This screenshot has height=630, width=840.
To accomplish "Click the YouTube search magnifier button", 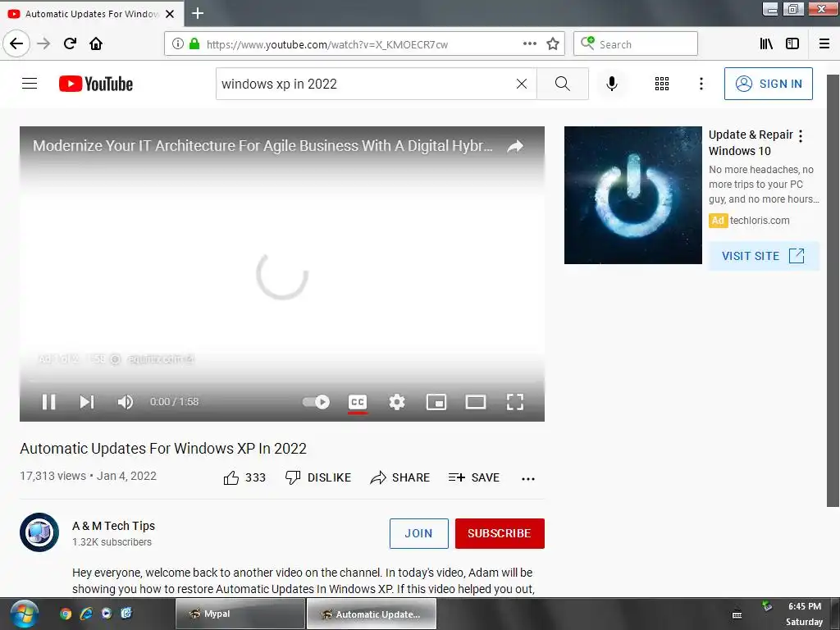I will (563, 84).
